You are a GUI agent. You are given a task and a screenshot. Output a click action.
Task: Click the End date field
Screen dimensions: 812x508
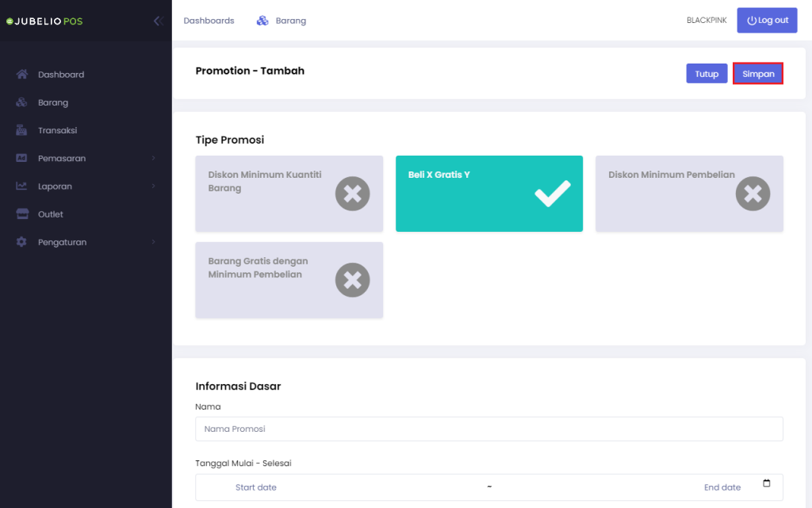(x=722, y=487)
